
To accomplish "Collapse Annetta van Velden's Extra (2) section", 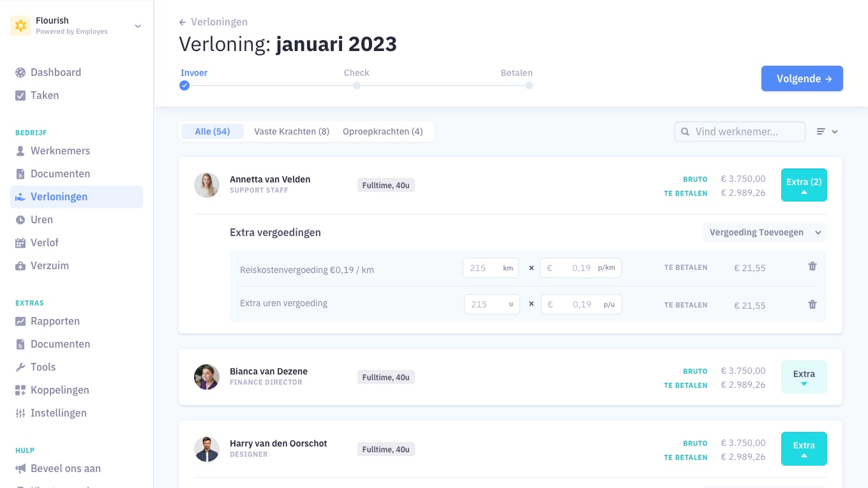I will [x=804, y=185].
